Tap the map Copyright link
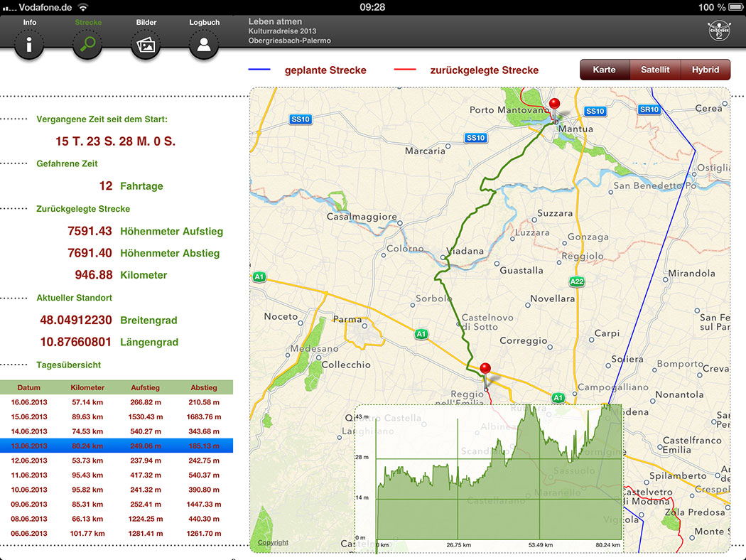The width and height of the screenshot is (746, 560). tap(273, 542)
